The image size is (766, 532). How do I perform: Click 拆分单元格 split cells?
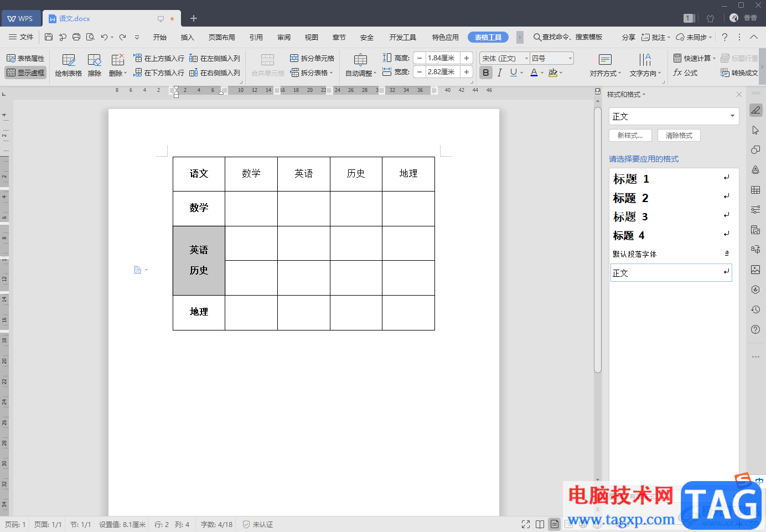click(x=312, y=58)
